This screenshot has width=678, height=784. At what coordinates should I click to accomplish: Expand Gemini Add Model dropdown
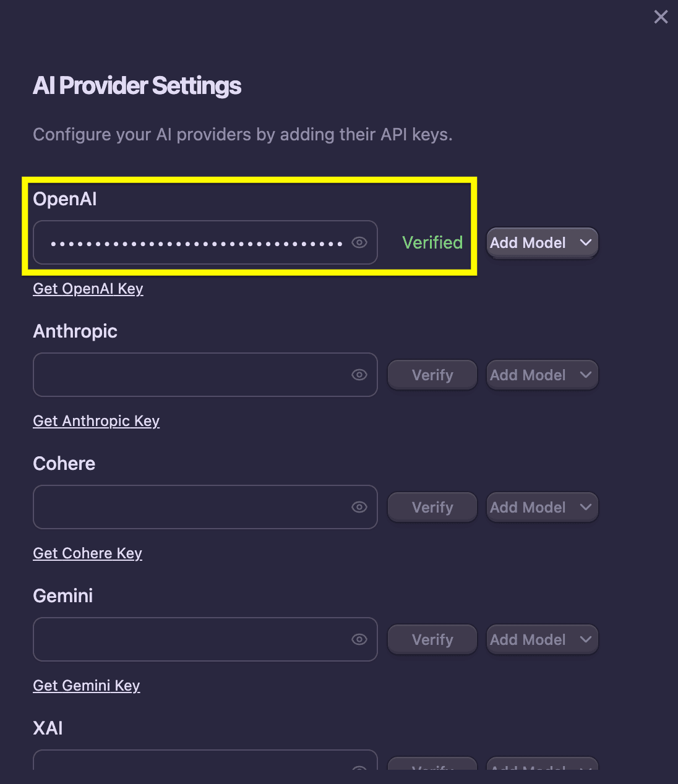click(542, 640)
